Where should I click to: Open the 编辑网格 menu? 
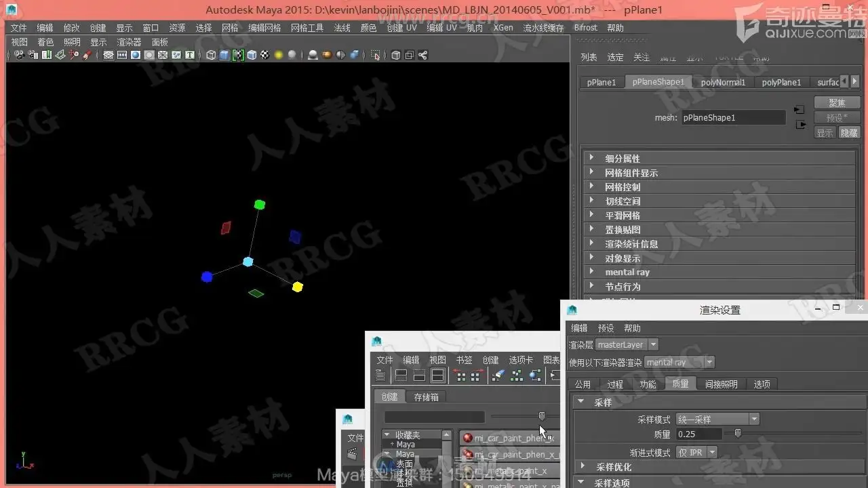tap(264, 28)
